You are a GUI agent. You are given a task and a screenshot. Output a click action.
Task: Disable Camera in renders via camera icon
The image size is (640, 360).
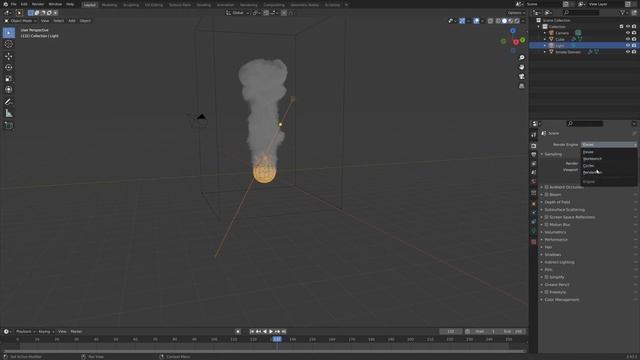pos(634,33)
